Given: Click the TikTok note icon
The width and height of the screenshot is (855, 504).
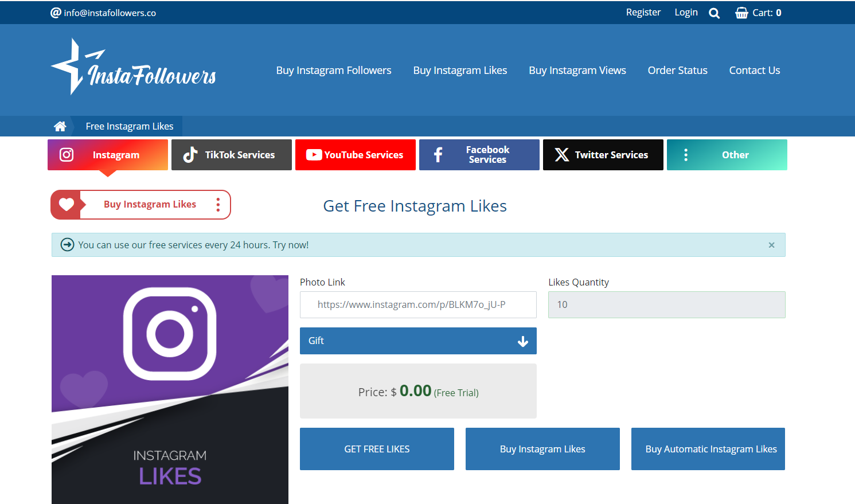Looking at the screenshot, I should 190,155.
